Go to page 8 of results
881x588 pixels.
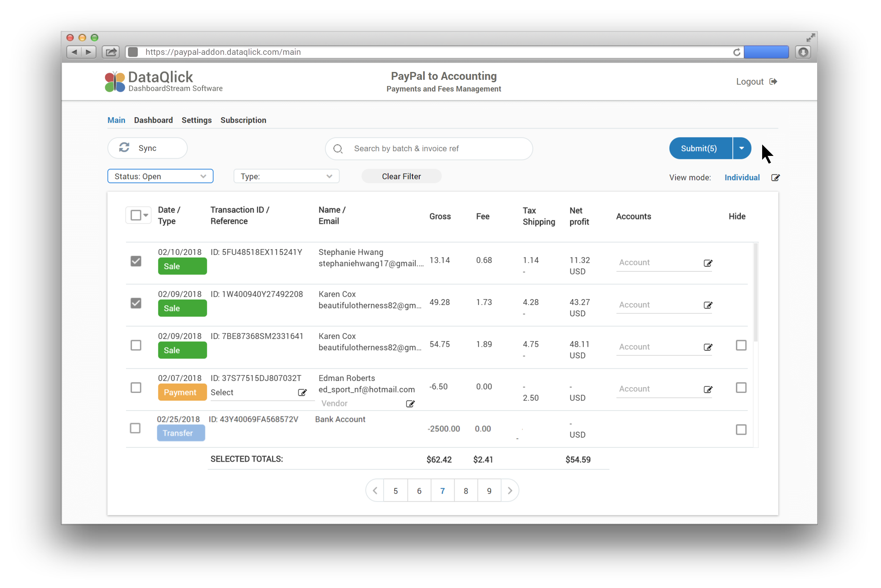[466, 490]
